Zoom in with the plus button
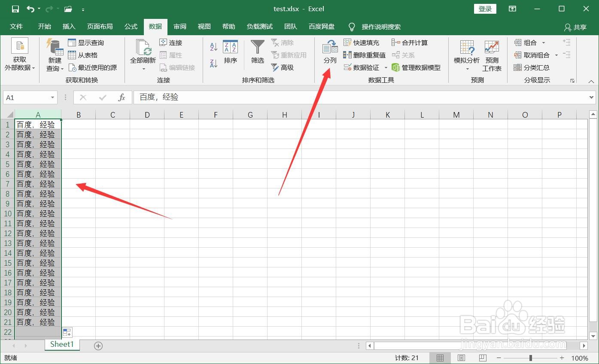 coord(562,358)
